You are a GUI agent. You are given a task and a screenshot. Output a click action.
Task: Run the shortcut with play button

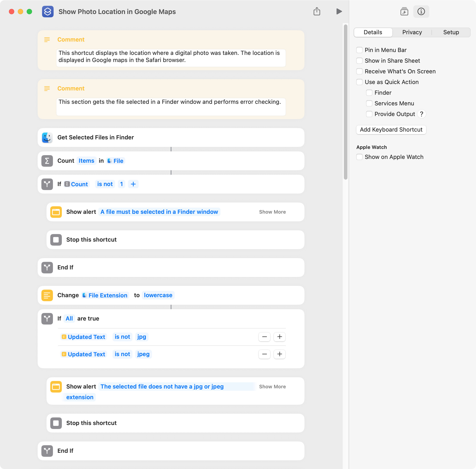tap(339, 11)
